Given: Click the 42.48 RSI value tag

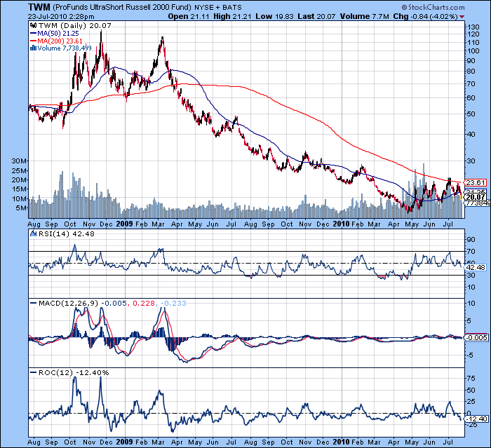Looking at the screenshot, I should [475, 267].
